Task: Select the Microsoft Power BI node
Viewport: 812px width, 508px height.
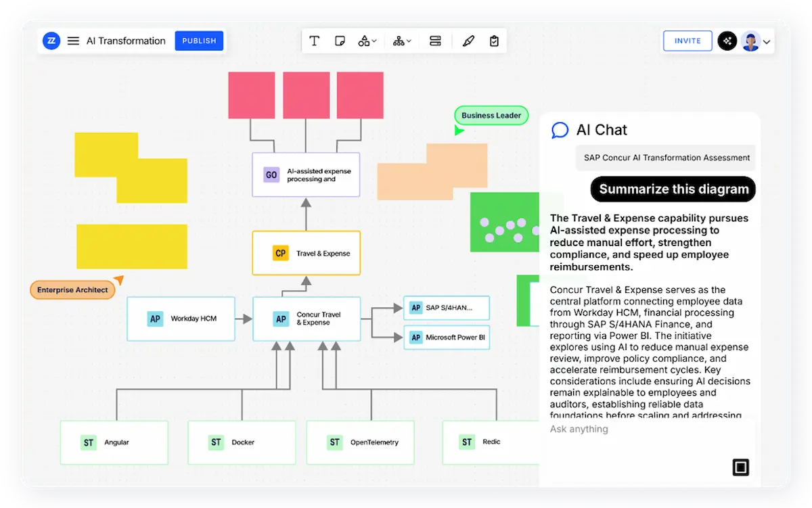Action: pos(447,338)
